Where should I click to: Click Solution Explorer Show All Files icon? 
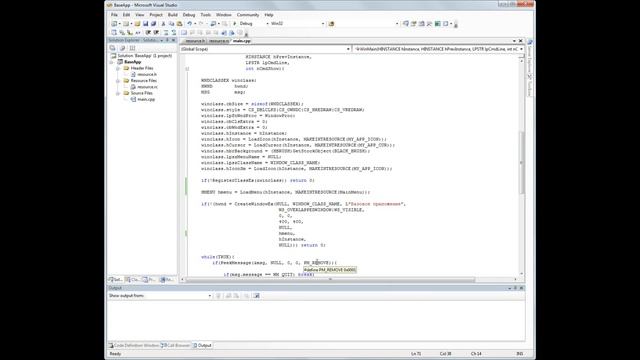122,48
